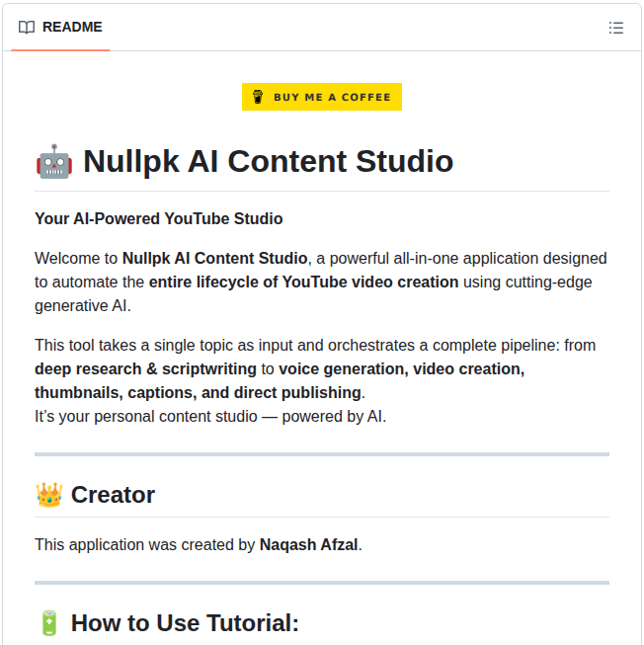Click the How to Use Tutorial heading

[x=185, y=623]
